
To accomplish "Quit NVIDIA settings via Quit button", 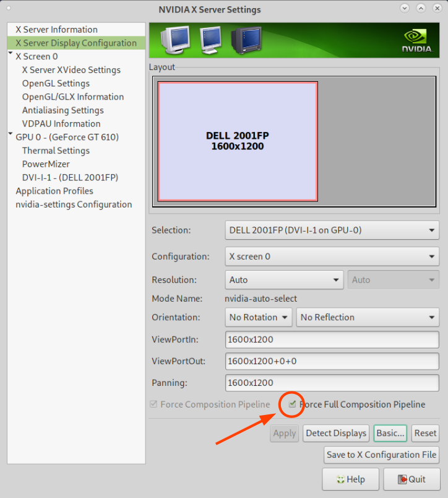I will [412, 479].
